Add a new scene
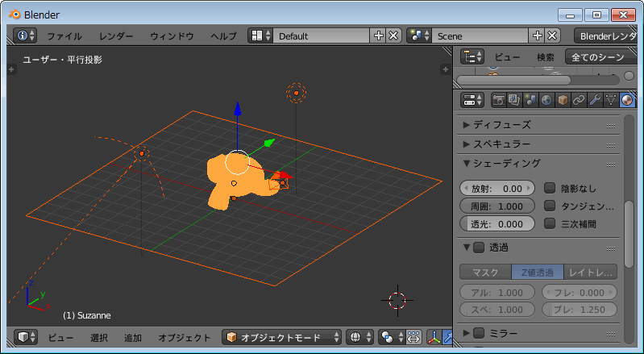The height and width of the screenshot is (354, 644). click(538, 35)
